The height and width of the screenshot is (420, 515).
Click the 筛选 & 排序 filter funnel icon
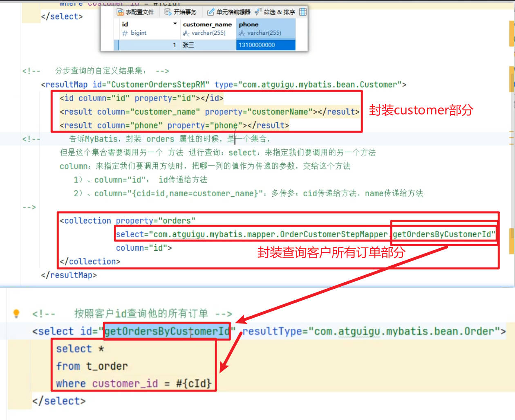click(x=258, y=12)
